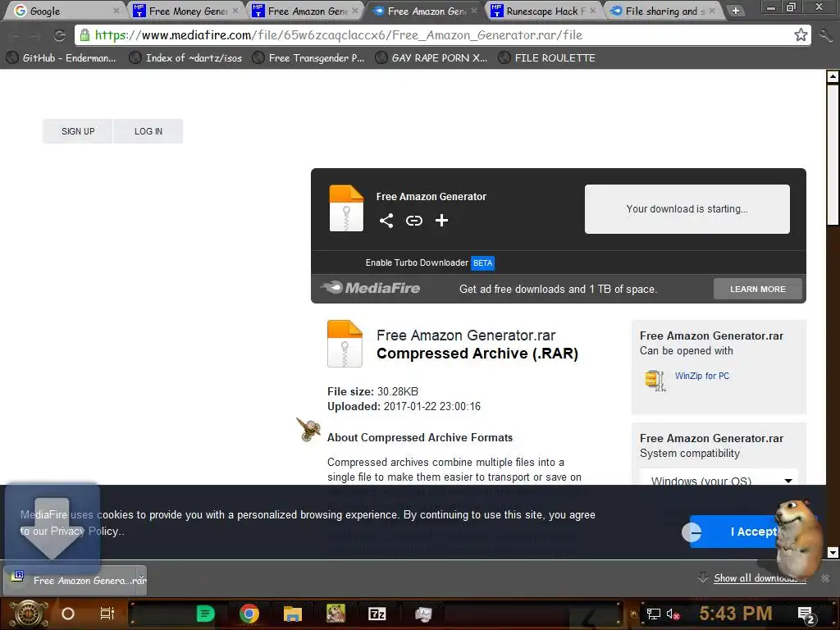Open the FILE ROULETTE bookmark
Screen dimensions: 840x630
click(x=547, y=58)
